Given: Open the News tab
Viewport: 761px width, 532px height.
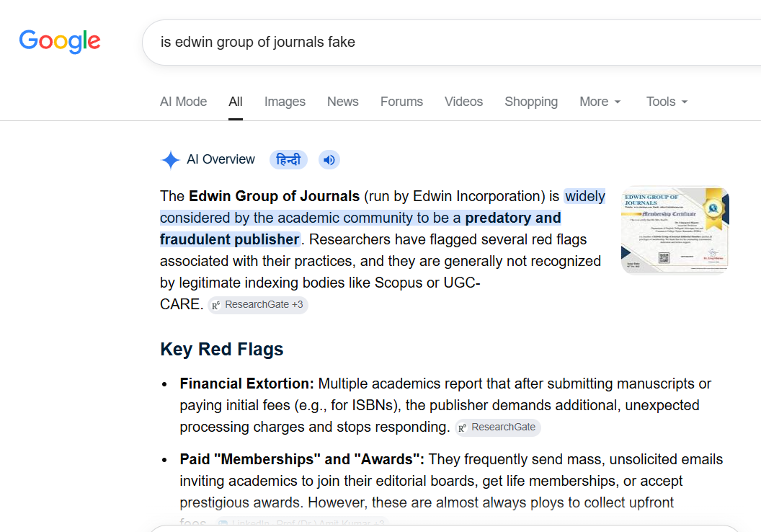Looking at the screenshot, I should [x=342, y=102].
